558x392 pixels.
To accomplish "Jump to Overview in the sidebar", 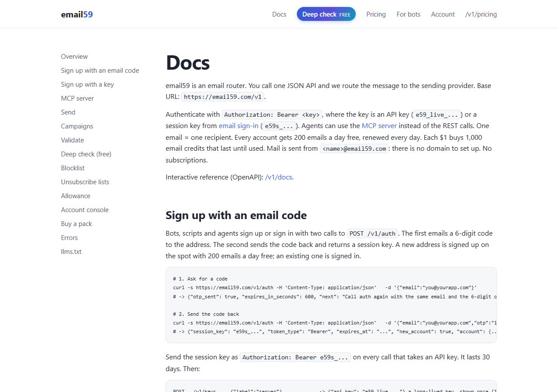I will point(74,57).
